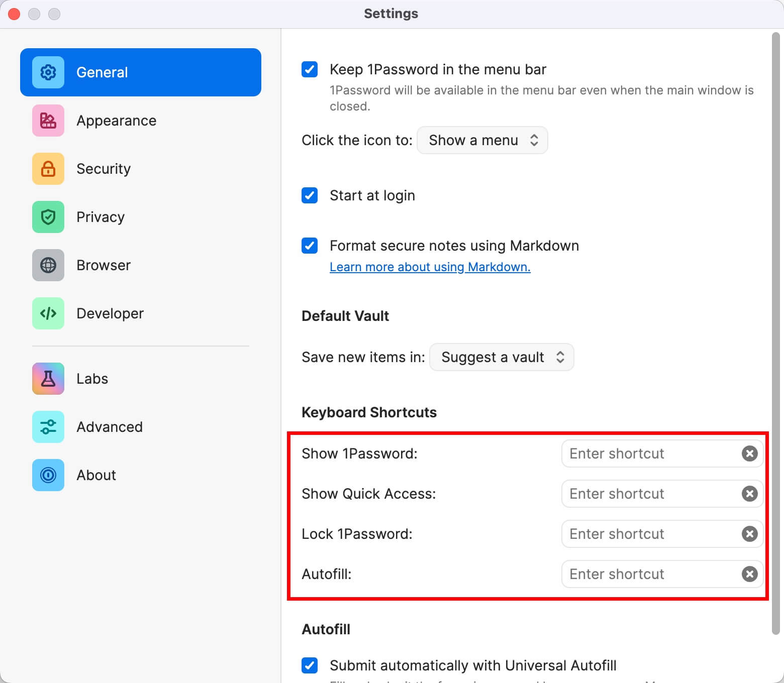Image resolution: width=784 pixels, height=683 pixels.
Task: Open the Save new items in dropdown
Action: [502, 357]
